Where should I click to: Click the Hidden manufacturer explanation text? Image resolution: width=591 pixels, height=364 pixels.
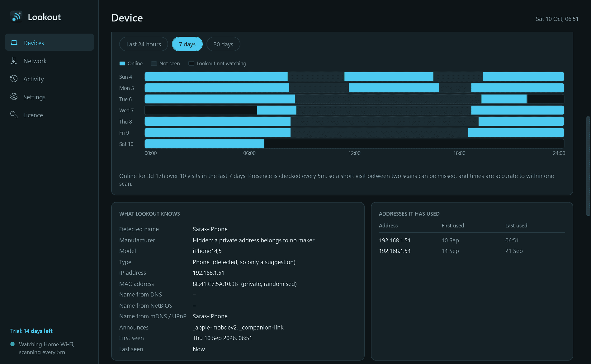tap(253, 240)
